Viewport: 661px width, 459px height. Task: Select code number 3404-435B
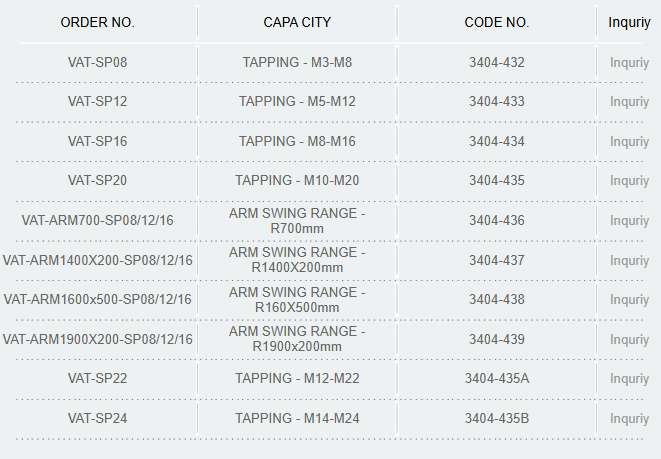coord(497,419)
